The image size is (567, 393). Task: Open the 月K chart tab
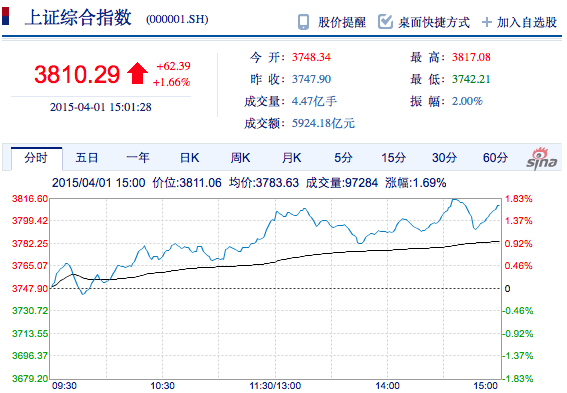pos(291,158)
